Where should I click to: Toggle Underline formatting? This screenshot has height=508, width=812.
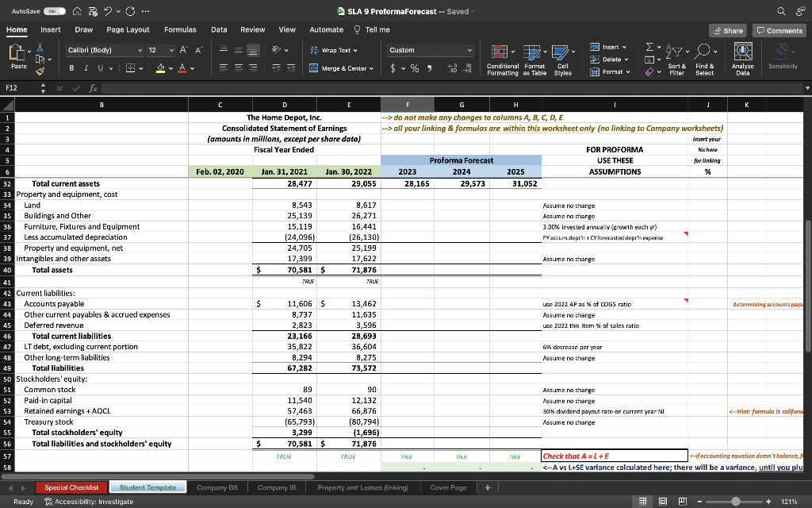pos(99,68)
